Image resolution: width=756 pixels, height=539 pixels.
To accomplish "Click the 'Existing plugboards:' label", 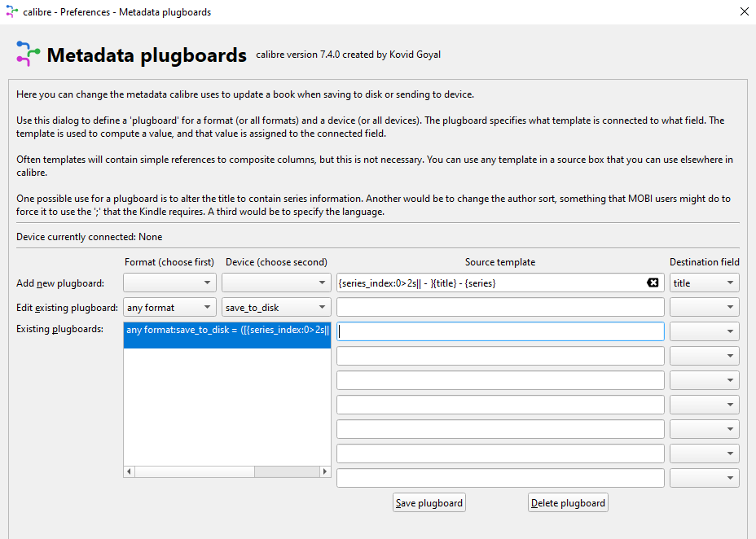I will 59,329.
